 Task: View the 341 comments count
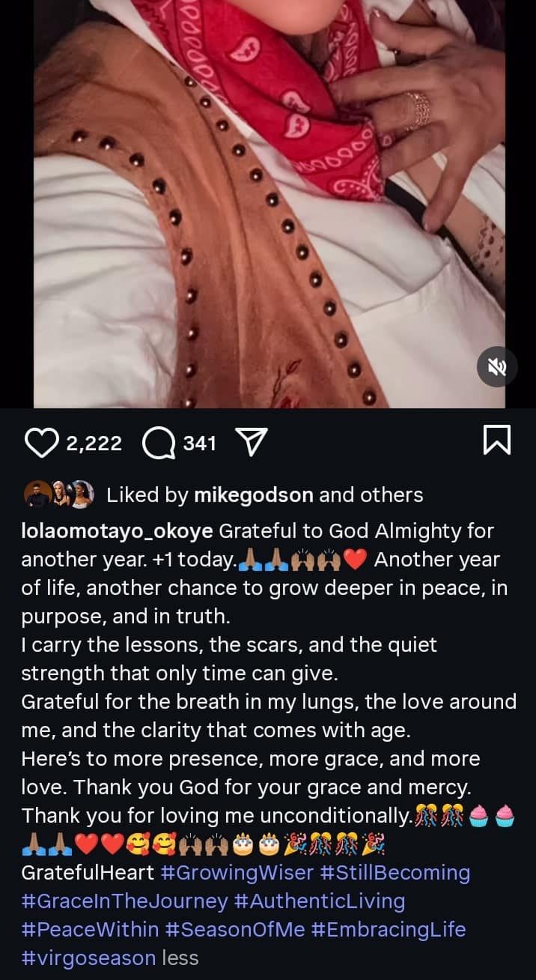coord(200,444)
